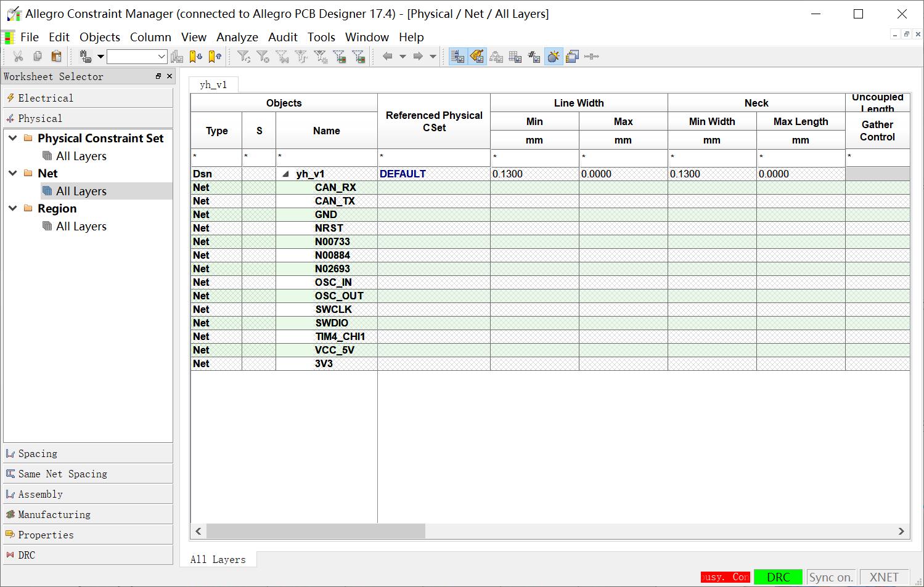Open the Back arrow history dropdown
The image size is (924, 587).
pyautogui.click(x=403, y=57)
